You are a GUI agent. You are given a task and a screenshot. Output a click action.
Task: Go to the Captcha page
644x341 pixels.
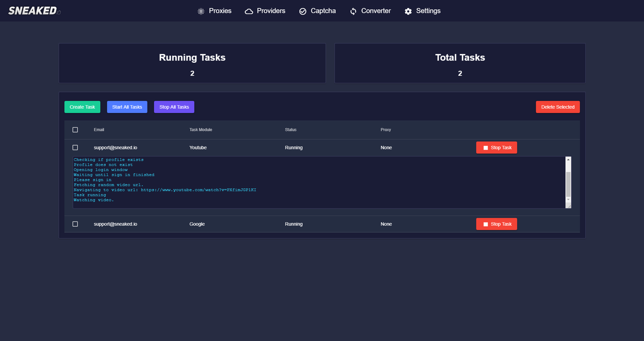[317, 11]
